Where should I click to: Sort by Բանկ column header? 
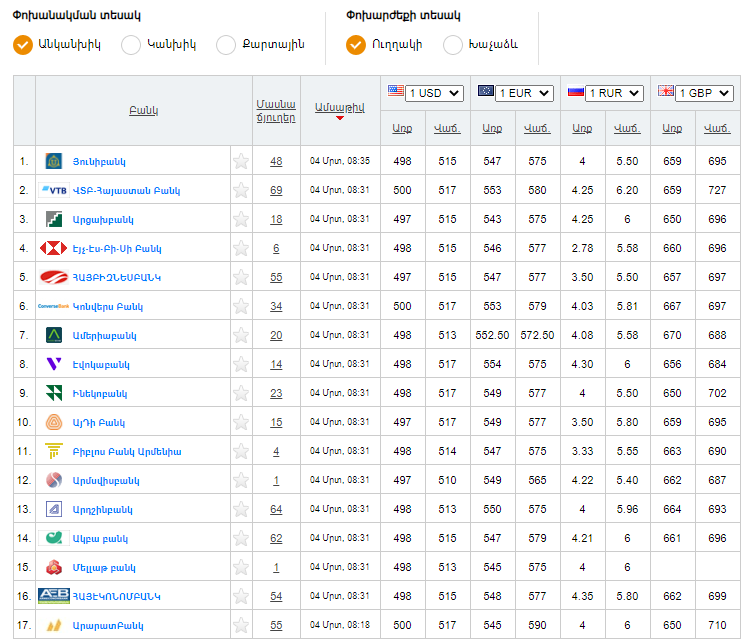143,111
